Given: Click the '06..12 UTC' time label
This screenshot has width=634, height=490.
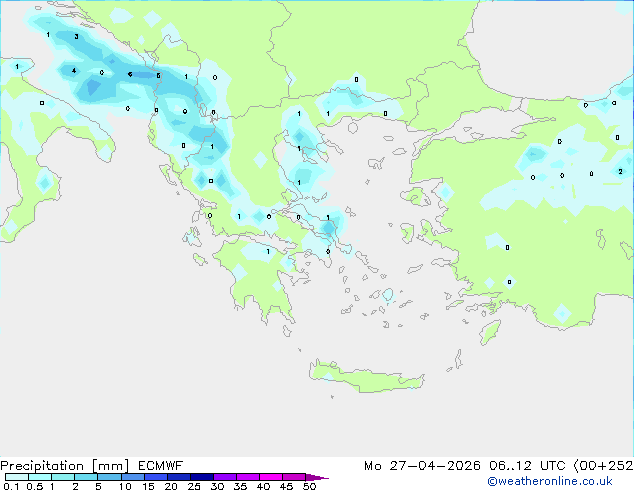Looking at the screenshot, I should [x=527, y=466].
